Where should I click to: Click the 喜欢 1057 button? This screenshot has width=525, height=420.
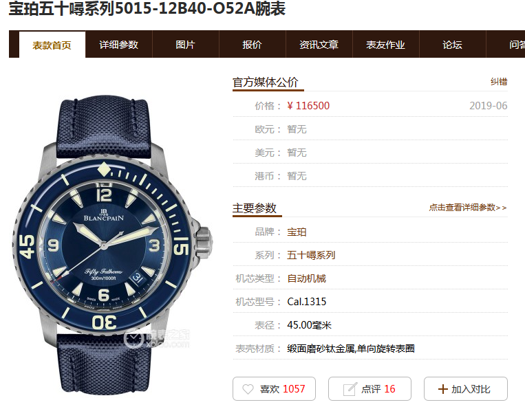coord(275,389)
